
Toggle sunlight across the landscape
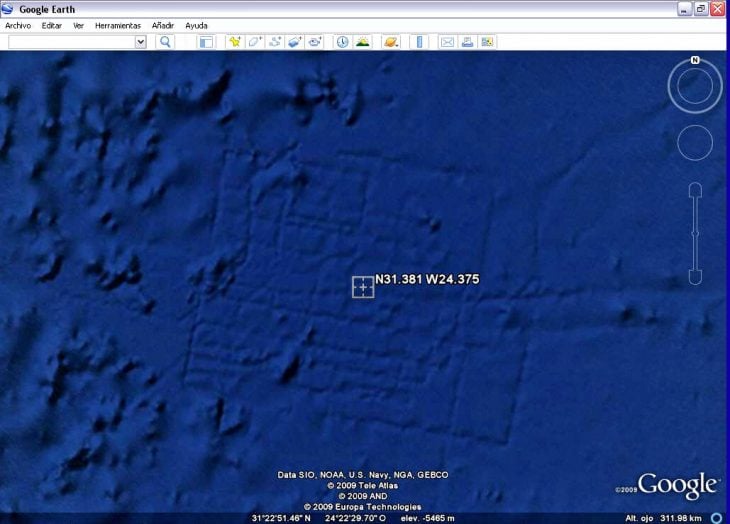pyautogui.click(x=362, y=42)
